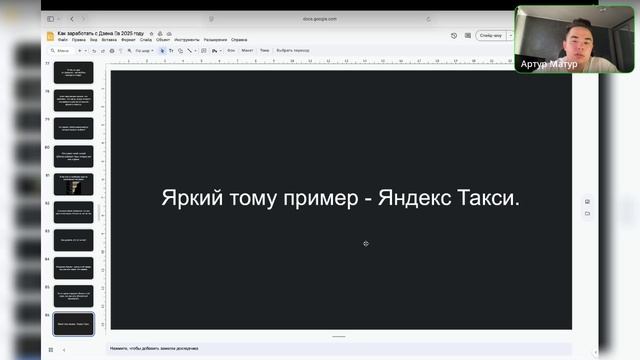Select slide 85 thumbnail
Screen dimensions: 640x360
pyautogui.click(x=73, y=296)
